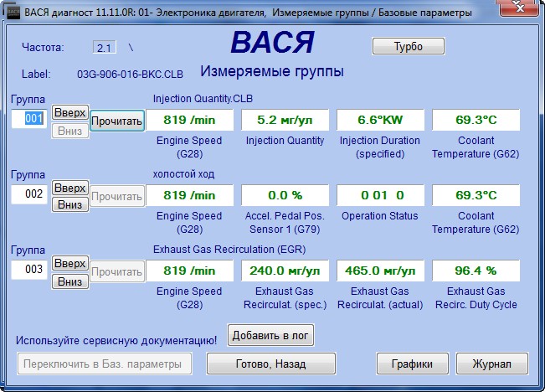Click the 240.0 мг/ул EGR specified value
Viewport: 545px width, 392px height.
(285, 271)
